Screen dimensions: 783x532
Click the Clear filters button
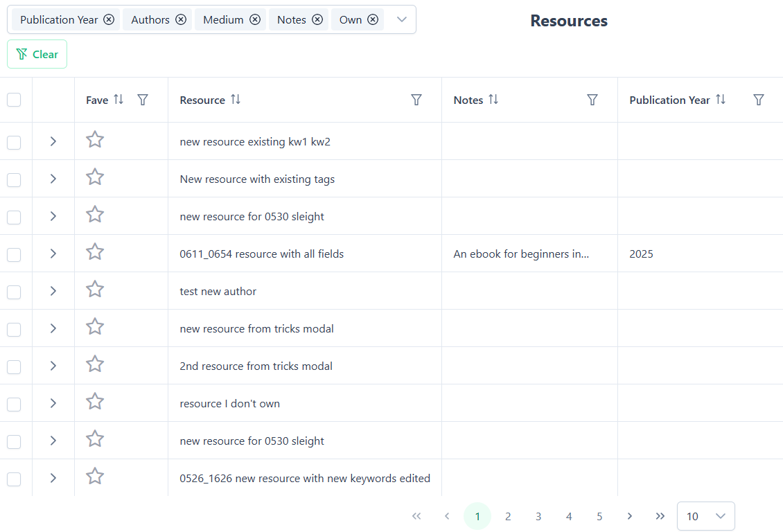(37, 53)
